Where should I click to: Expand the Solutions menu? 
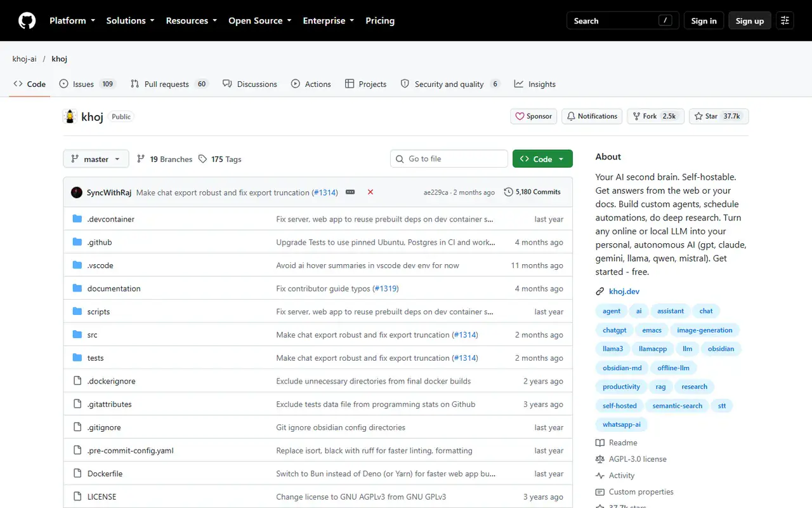(x=131, y=21)
